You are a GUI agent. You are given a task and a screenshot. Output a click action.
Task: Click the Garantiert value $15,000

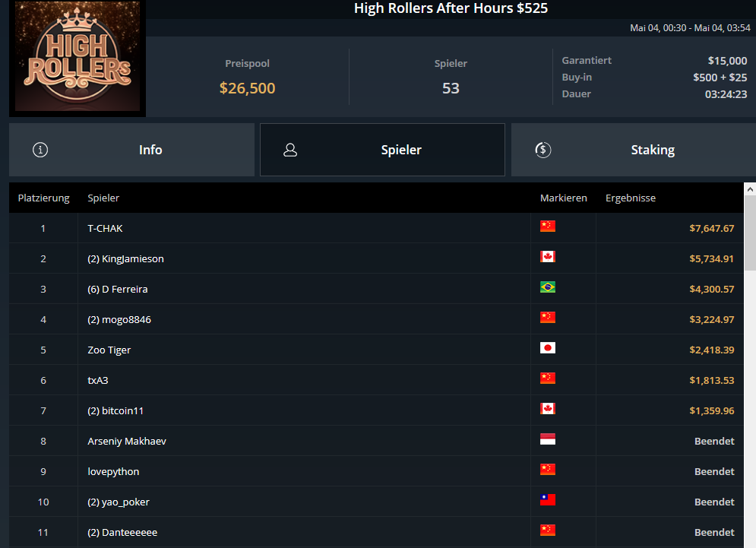tap(728, 60)
